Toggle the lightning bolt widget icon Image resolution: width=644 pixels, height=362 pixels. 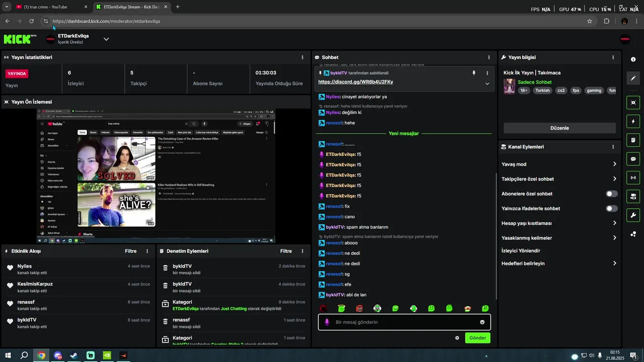(633, 121)
